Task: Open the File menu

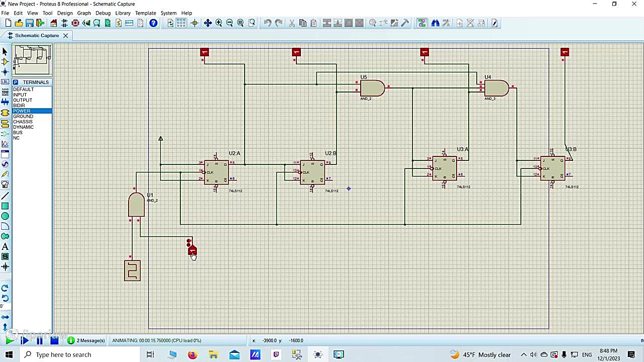Action: (5, 13)
